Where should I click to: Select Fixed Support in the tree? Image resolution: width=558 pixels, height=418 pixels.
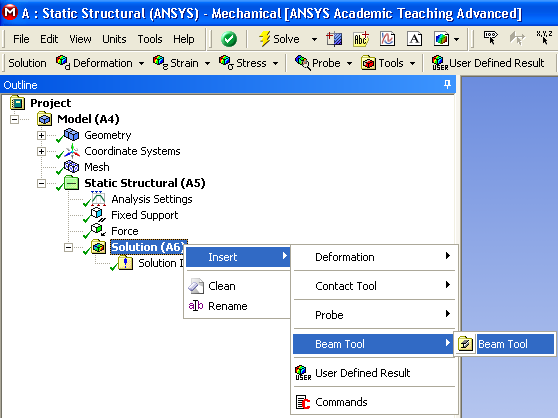pyautogui.click(x=144, y=215)
